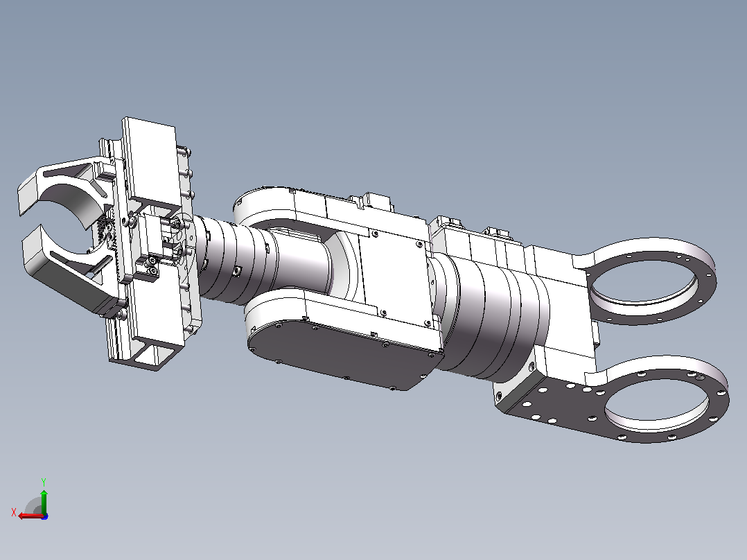
Task: Select the dark oval cover plate on the arm
Action: point(344,353)
